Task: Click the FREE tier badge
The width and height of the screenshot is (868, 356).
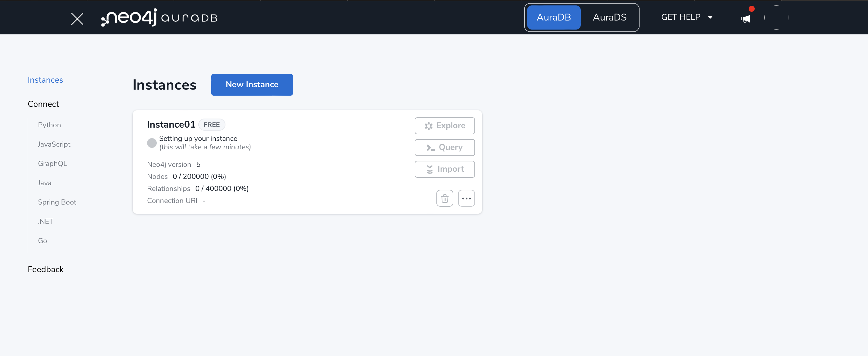Action: tap(212, 125)
